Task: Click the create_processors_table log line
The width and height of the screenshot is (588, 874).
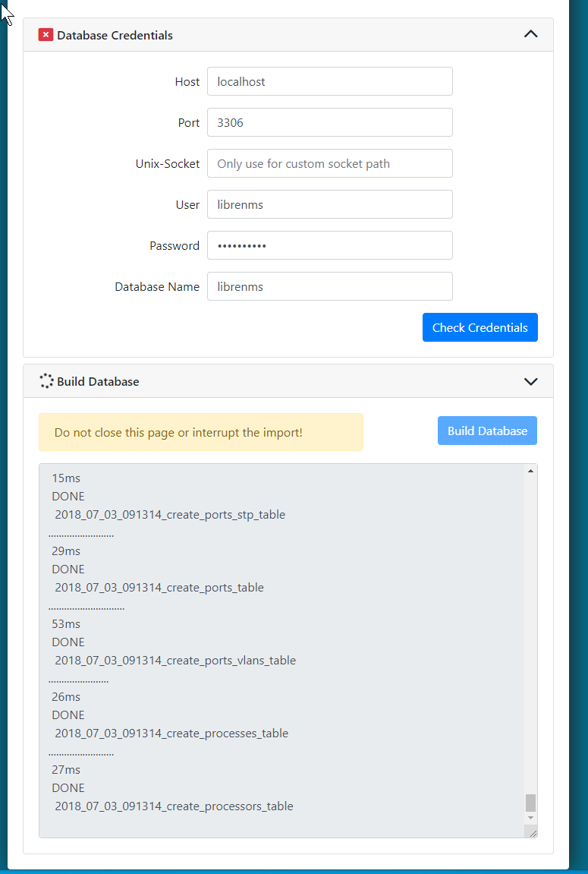Action: coord(174,806)
